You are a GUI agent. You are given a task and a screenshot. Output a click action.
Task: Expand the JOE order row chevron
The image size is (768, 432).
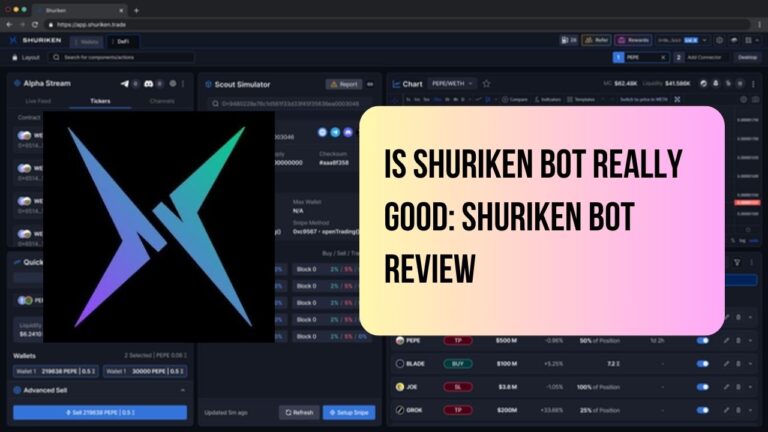point(750,387)
